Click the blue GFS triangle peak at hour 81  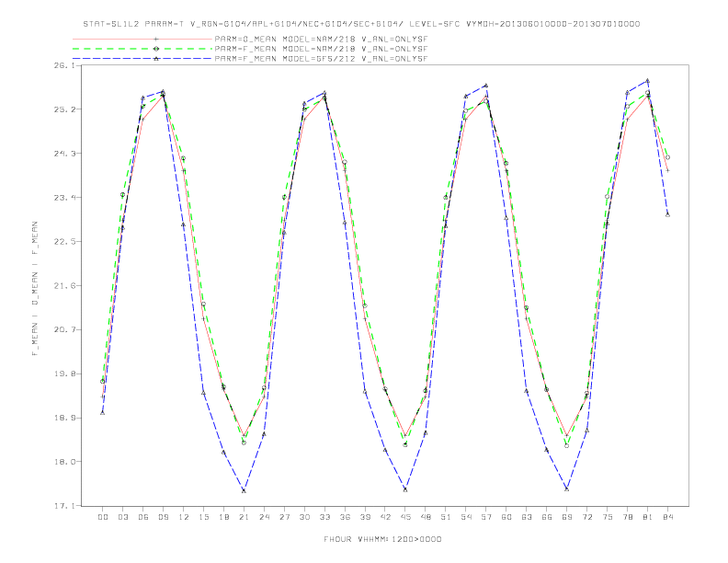point(647,80)
